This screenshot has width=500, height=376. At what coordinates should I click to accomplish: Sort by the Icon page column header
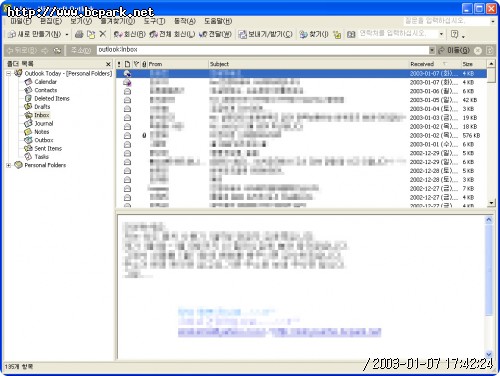pos(127,64)
